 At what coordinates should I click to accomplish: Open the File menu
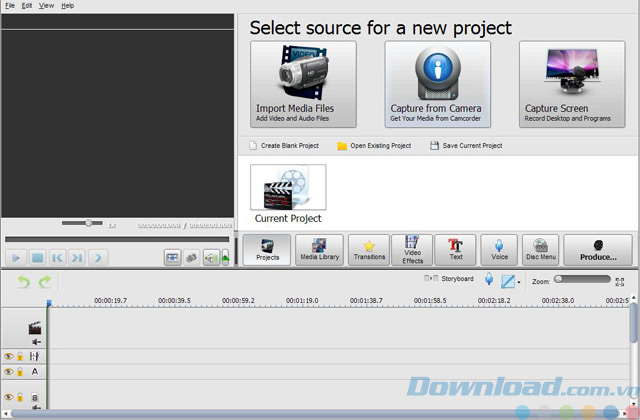click(x=10, y=6)
